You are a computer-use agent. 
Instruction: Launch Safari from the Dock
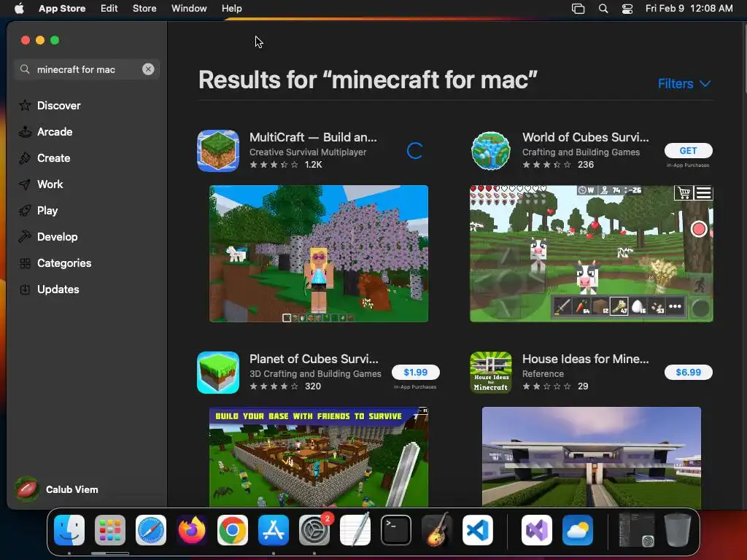pyautogui.click(x=151, y=530)
